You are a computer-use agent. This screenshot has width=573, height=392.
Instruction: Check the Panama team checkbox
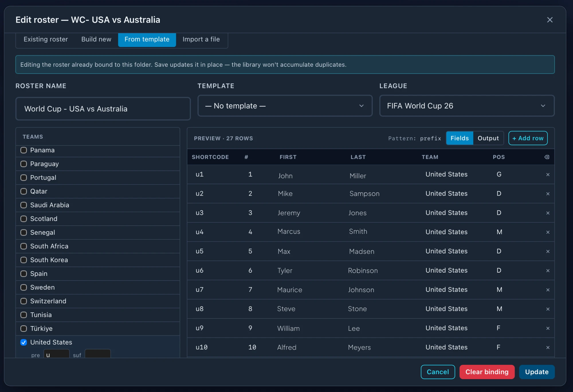[x=23, y=150]
